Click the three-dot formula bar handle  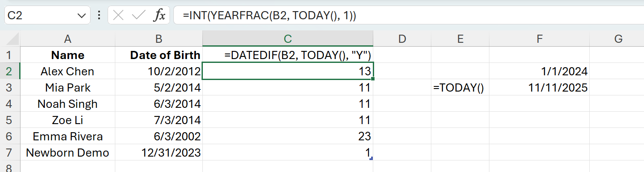point(99,16)
